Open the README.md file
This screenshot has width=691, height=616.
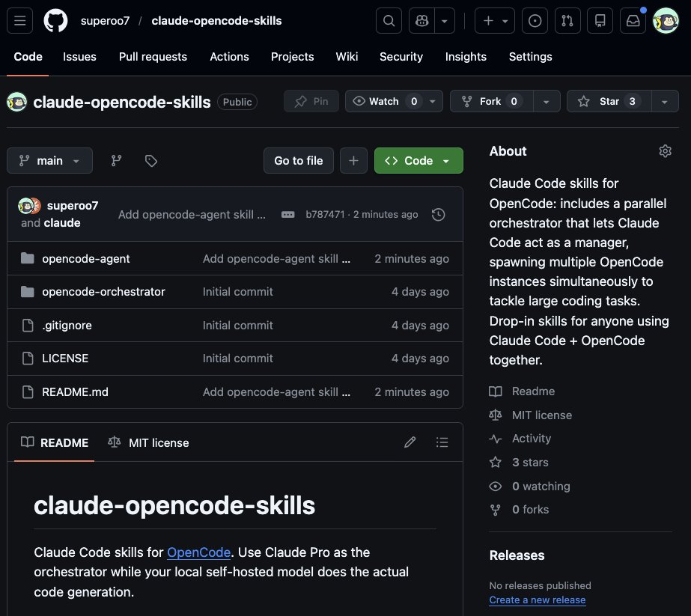75,392
